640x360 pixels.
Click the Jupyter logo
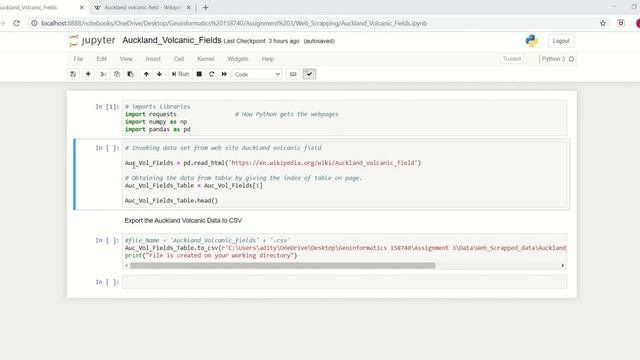[92, 40]
